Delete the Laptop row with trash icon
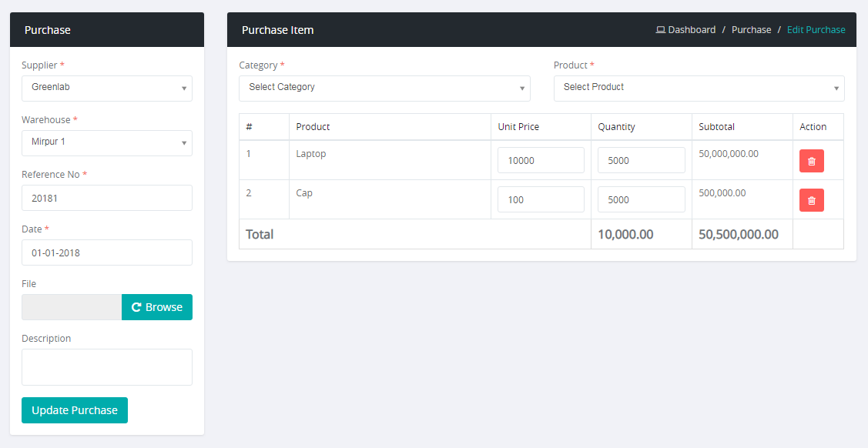 tap(811, 161)
